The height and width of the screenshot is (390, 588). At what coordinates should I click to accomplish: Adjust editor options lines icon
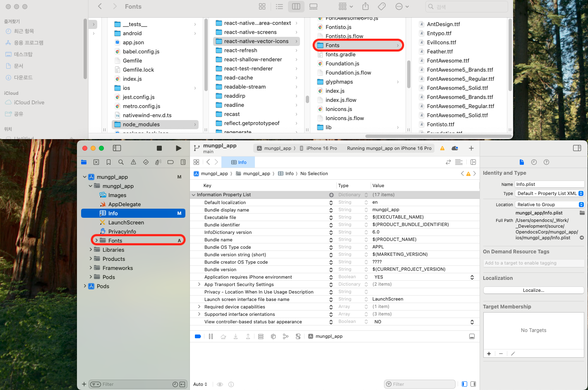pyautogui.click(x=459, y=162)
